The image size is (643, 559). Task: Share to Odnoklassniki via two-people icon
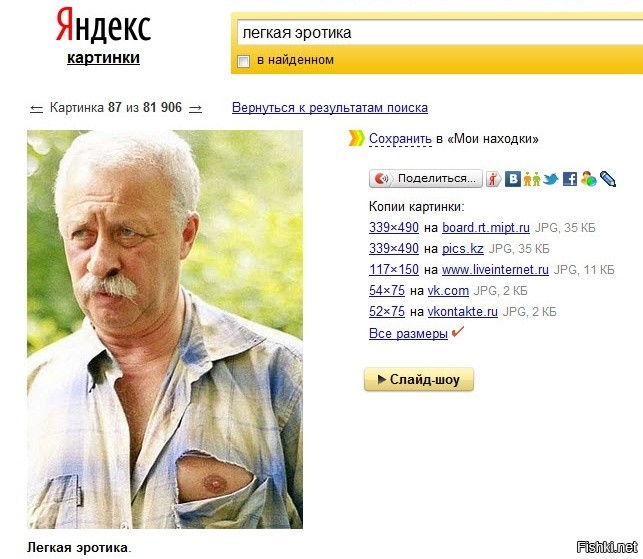tap(531, 179)
